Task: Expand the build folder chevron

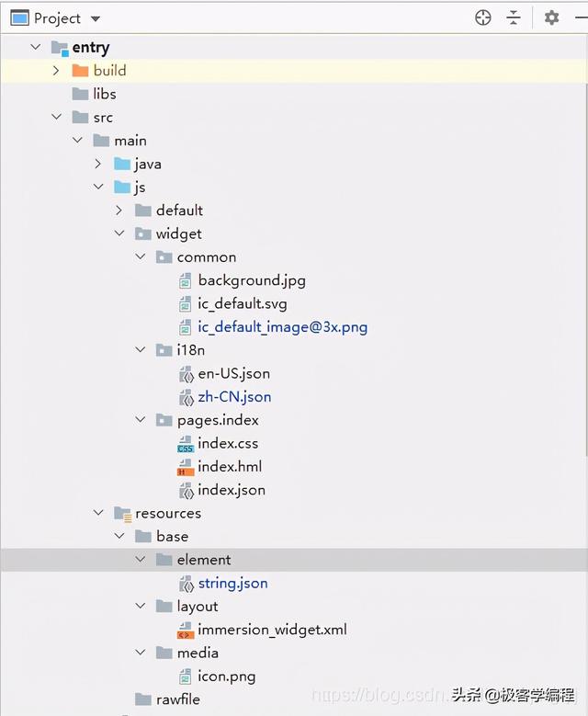Action: pos(56,71)
